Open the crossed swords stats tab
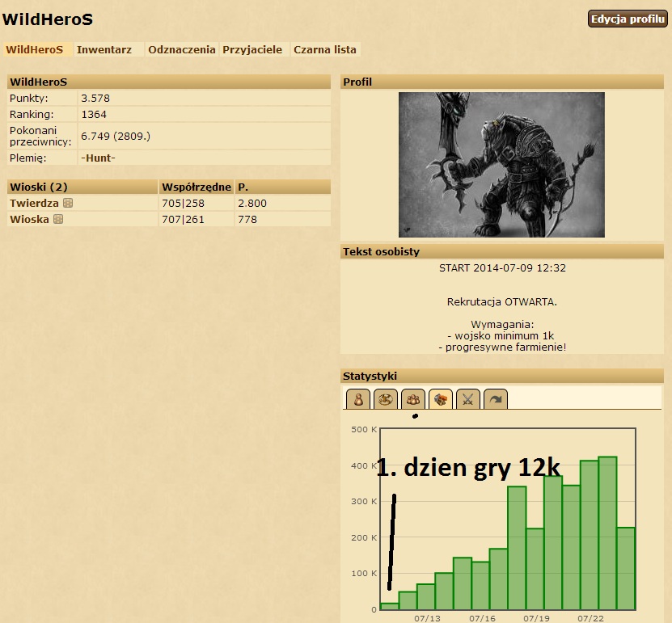672x623 pixels. coord(467,399)
